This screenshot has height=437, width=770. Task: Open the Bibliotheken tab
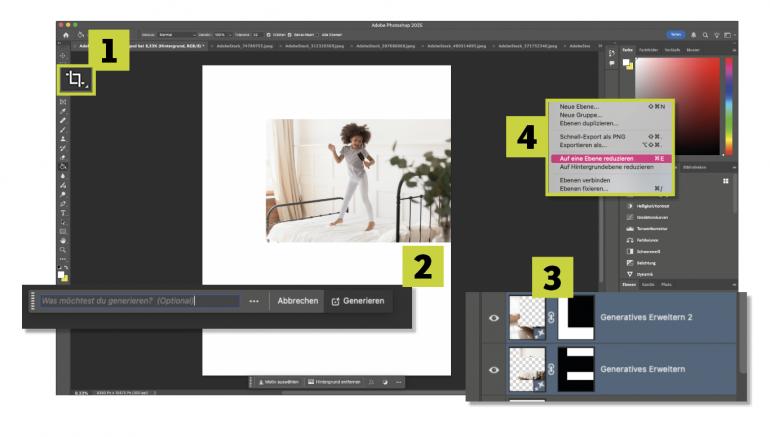coord(694,167)
